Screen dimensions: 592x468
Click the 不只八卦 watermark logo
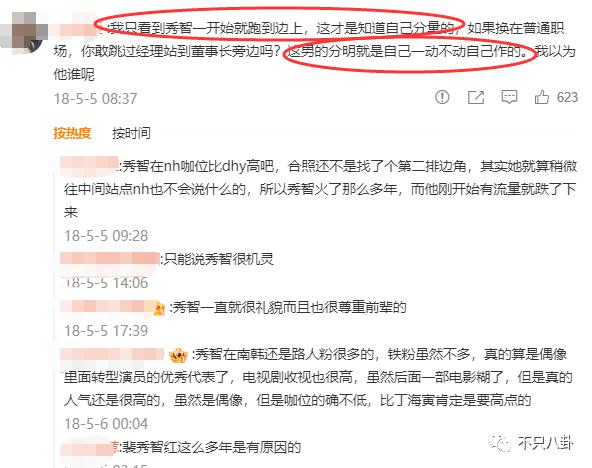click(x=532, y=443)
